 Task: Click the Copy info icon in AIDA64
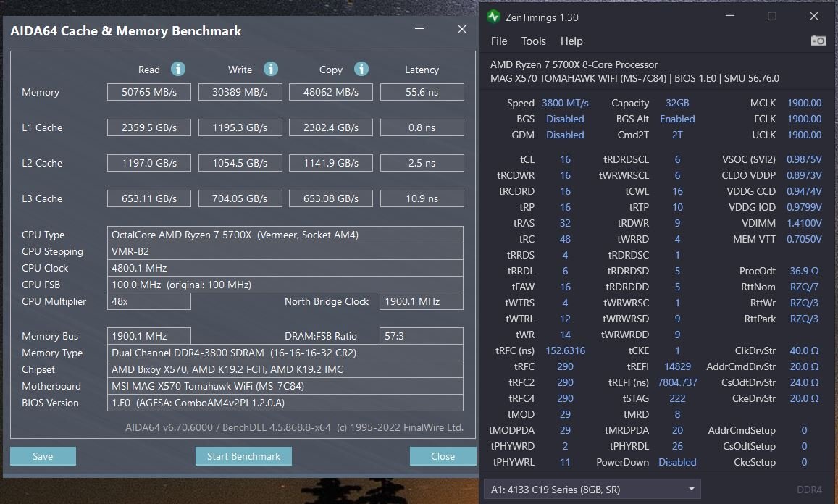tap(361, 69)
